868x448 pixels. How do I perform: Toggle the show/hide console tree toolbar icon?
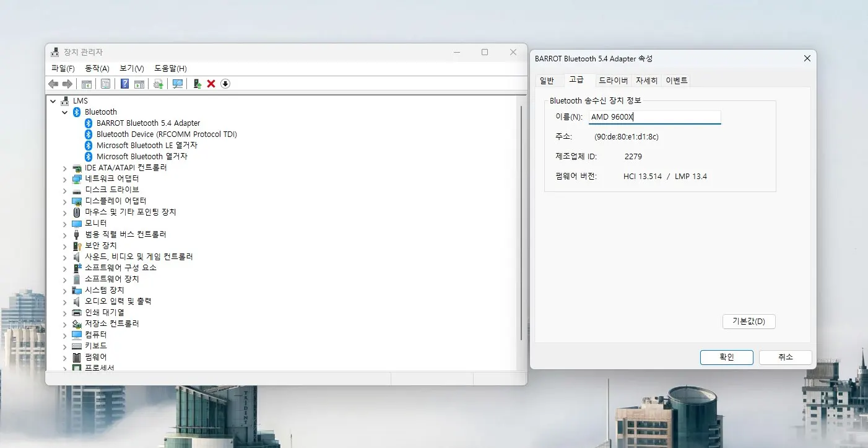point(87,84)
